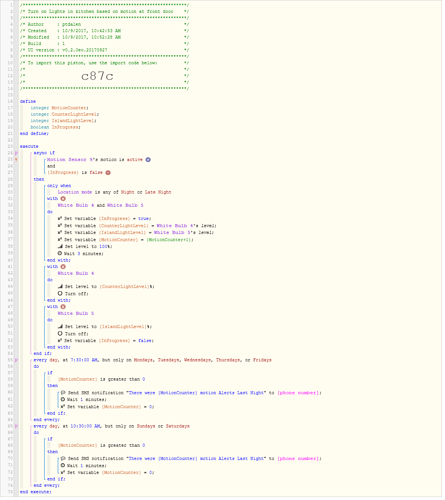The image size is (445, 500).
Task: Click the red icon beside 'with' above White Bulb 5
Action: click(x=63, y=308)
